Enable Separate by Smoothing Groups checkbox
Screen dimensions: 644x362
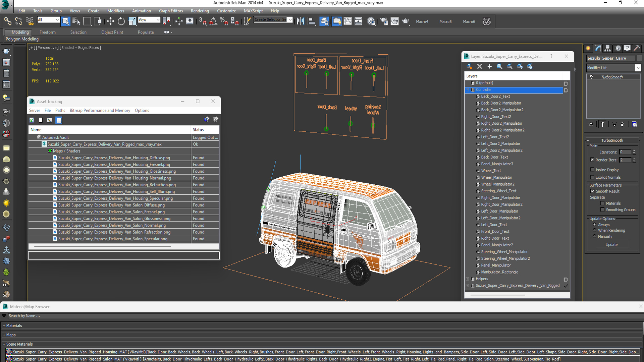[602, 209]
